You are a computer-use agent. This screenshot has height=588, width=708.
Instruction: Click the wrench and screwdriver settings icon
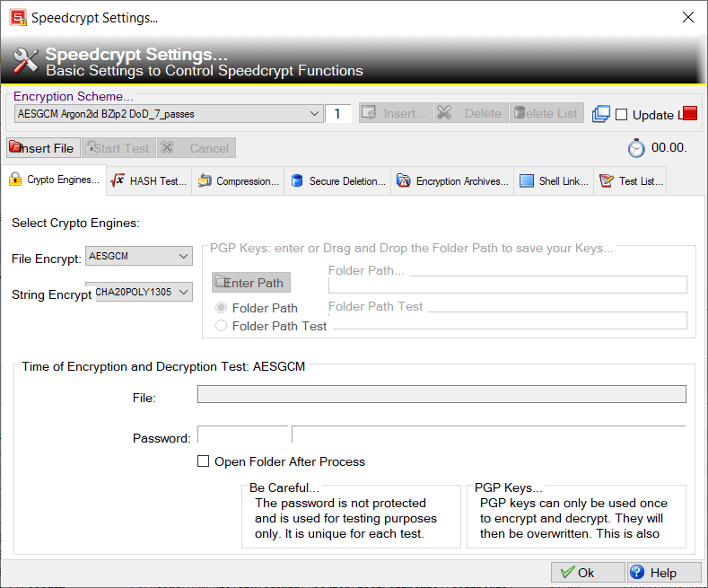point(25,60)
